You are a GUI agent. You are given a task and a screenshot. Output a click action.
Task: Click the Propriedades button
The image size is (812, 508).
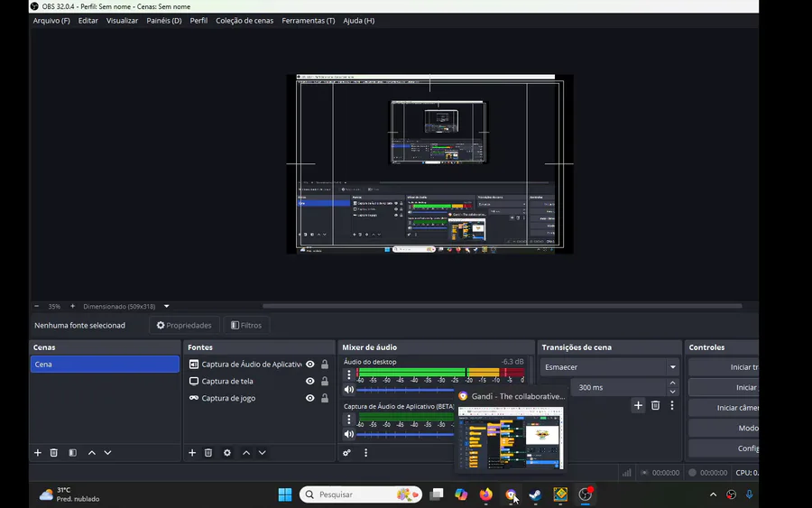pos(184,325)
